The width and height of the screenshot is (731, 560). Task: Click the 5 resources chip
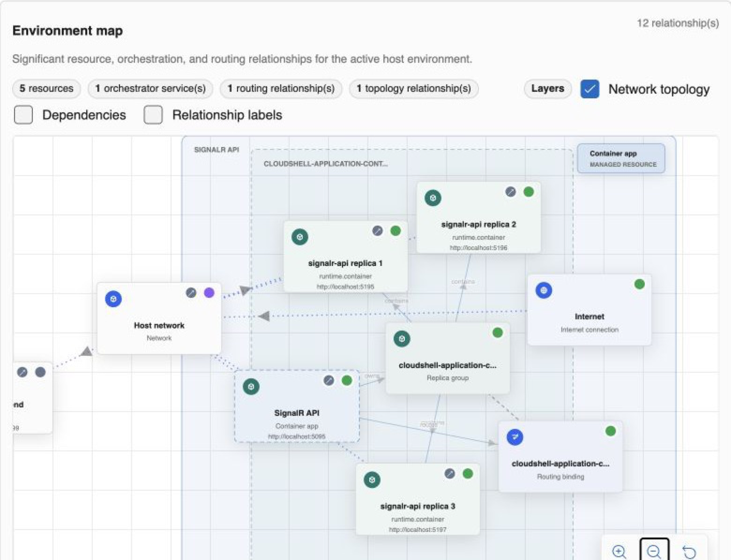point(46,88)
